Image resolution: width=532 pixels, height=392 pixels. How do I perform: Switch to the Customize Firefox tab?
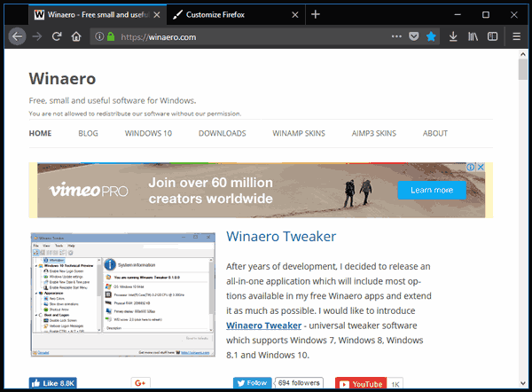point(236,14)
